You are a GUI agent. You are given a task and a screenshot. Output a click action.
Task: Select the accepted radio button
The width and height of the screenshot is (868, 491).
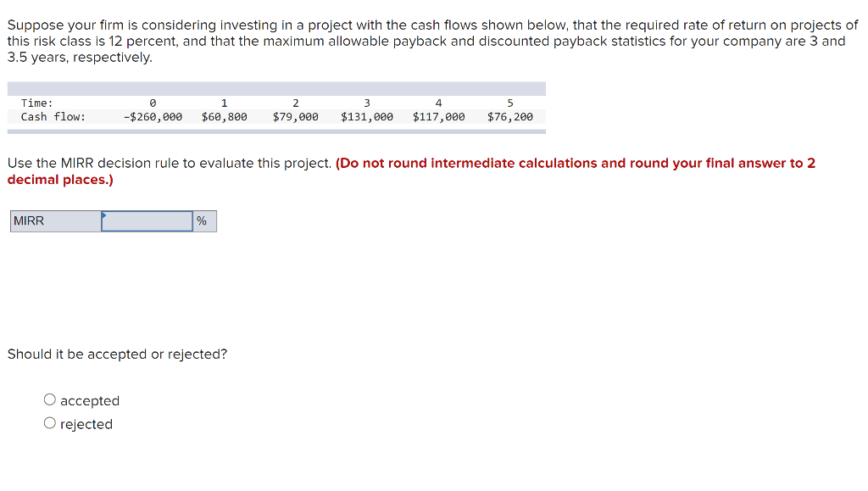(49, 399)
